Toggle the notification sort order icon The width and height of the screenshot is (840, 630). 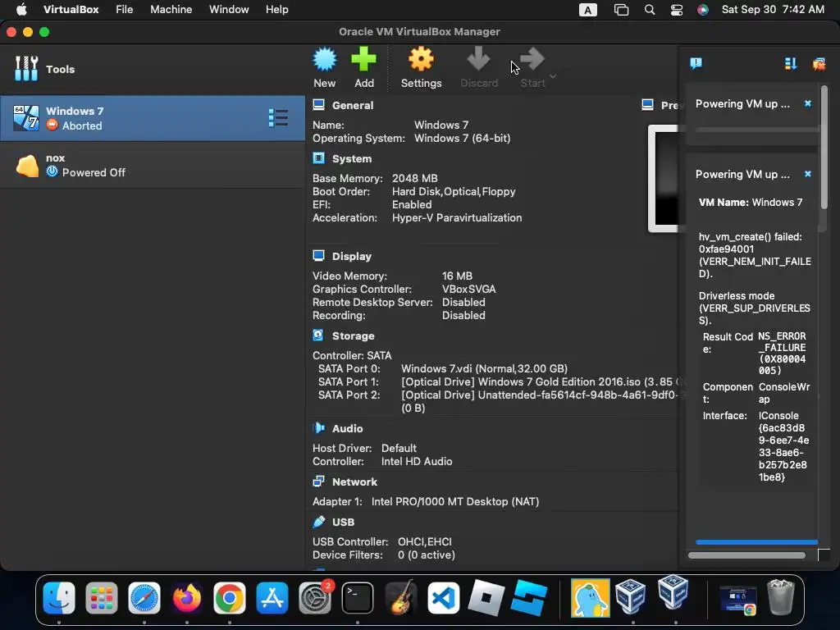[790, 64]
